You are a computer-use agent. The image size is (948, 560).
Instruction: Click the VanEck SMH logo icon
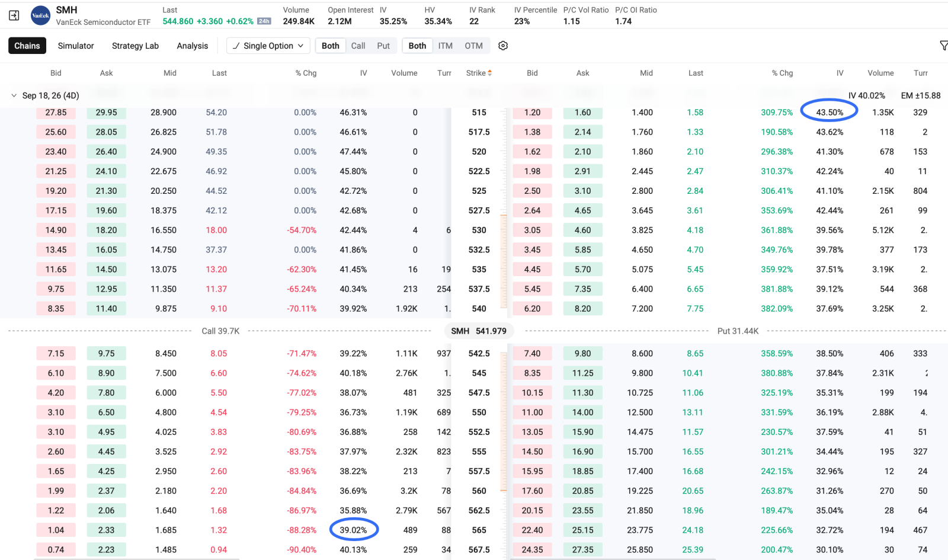pos(40,15)
